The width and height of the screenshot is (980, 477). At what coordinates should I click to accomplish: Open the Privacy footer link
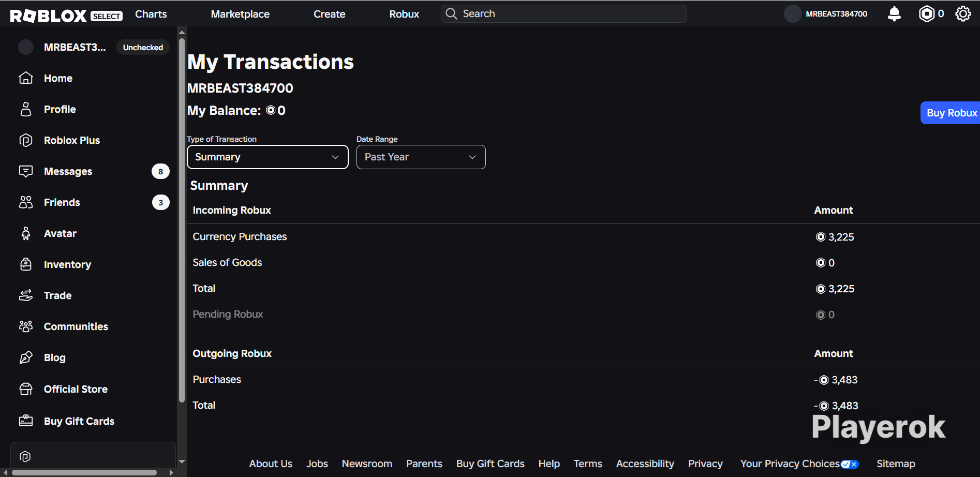click(705, 464)
